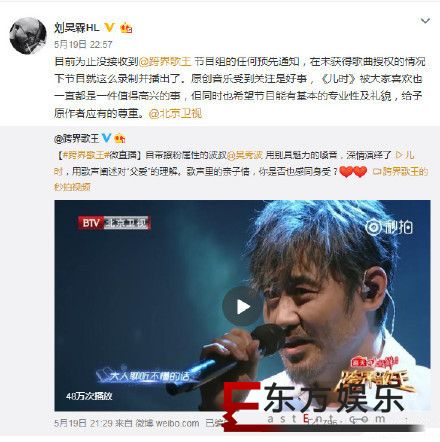The image size is (440, 442).
Task: Open the #跨界歌王# hashtag topic
Action: click(84, 155)
